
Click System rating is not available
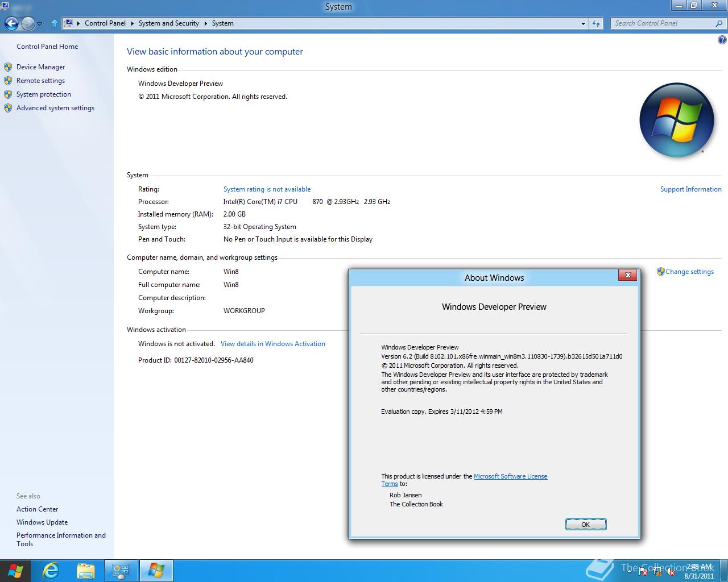click(x=267, y=189)
